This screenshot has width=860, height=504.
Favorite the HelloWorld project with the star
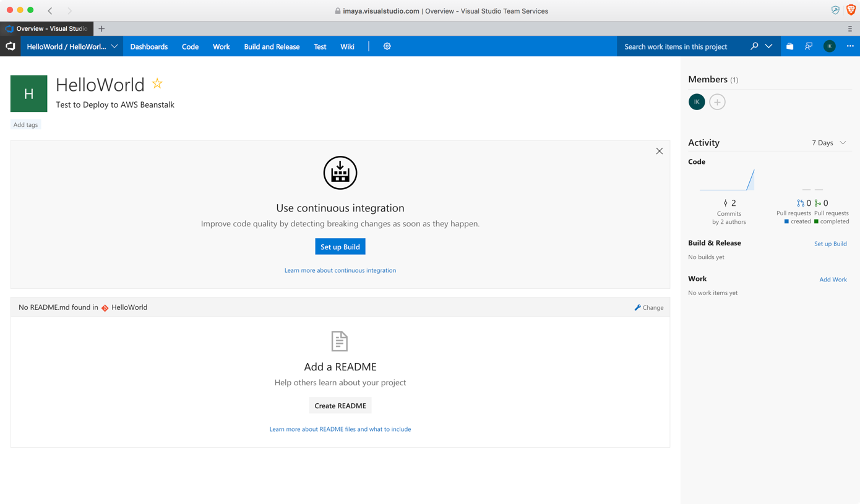tap(157, 83)
